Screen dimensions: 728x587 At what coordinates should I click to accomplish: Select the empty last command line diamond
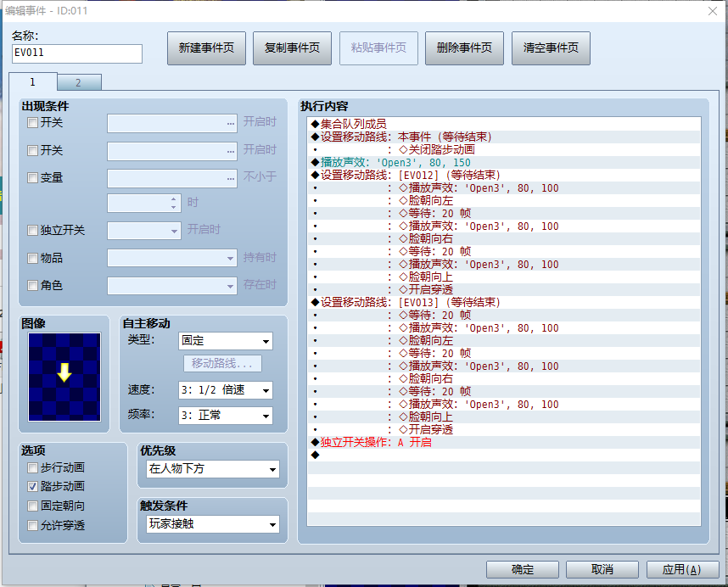pos(504,455)
